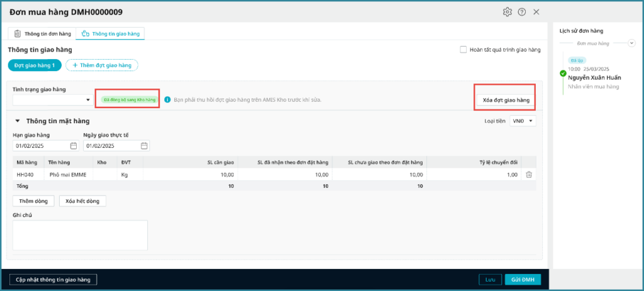Click the clipboard icon on Thông tin đơn hàng tab
The width and height of the screenshot is (644, 291).
[x=17, y=34]
